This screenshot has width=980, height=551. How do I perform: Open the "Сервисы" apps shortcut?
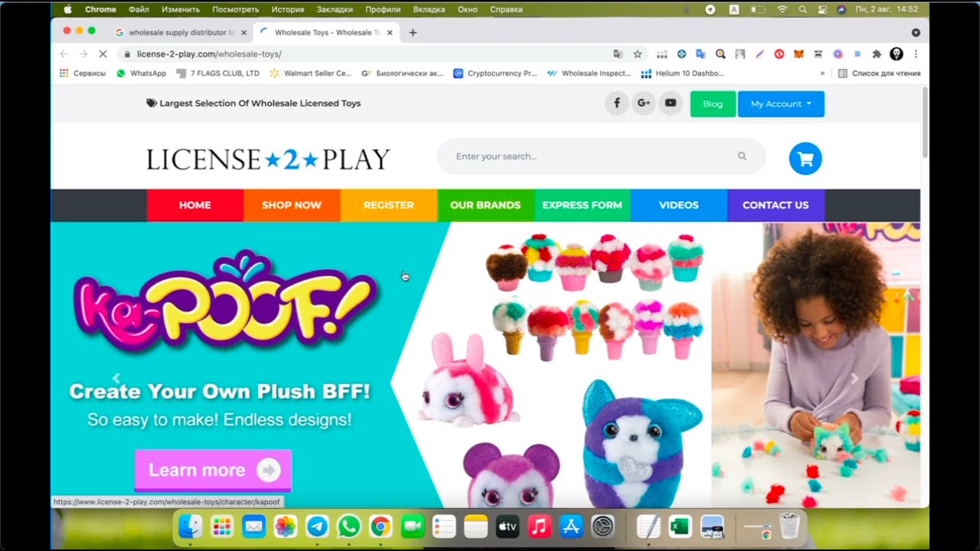[x=83, y=73]
